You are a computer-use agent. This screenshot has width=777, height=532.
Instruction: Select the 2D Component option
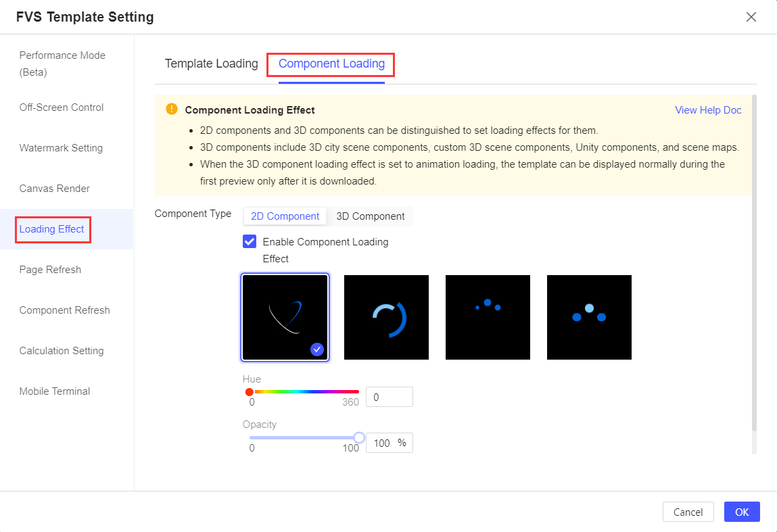pyautogui.click(x=285, y=216)
